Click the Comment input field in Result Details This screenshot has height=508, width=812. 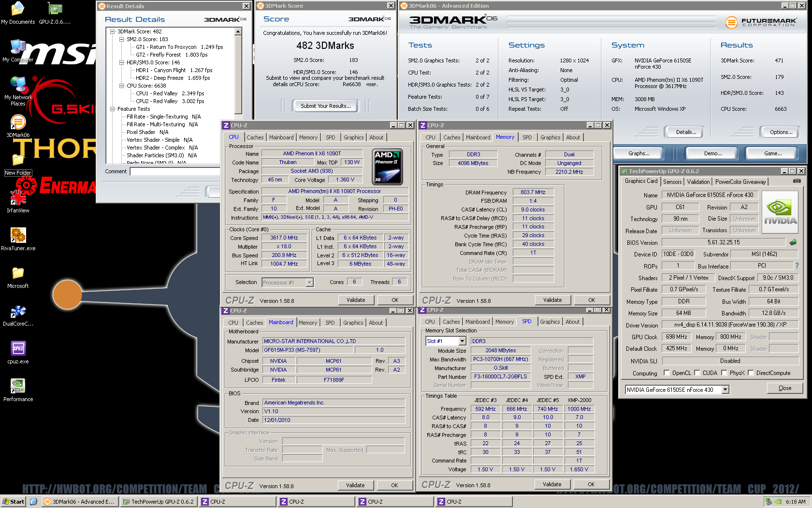175,171
